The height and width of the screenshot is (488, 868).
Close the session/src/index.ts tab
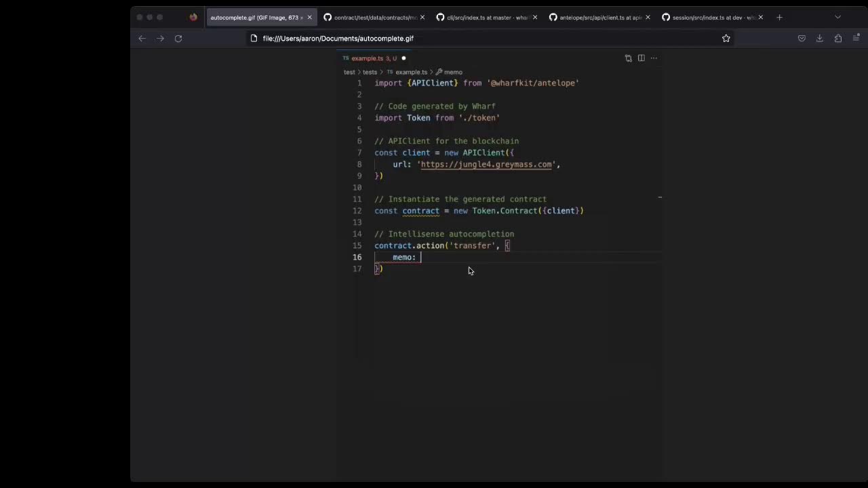pos(760,18)
